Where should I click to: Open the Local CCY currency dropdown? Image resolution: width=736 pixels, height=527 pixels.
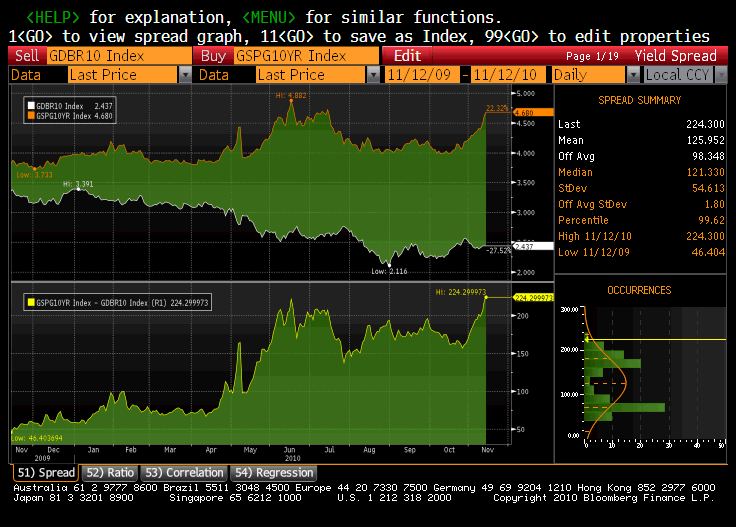pyautogui.click(x=719, y=75)
